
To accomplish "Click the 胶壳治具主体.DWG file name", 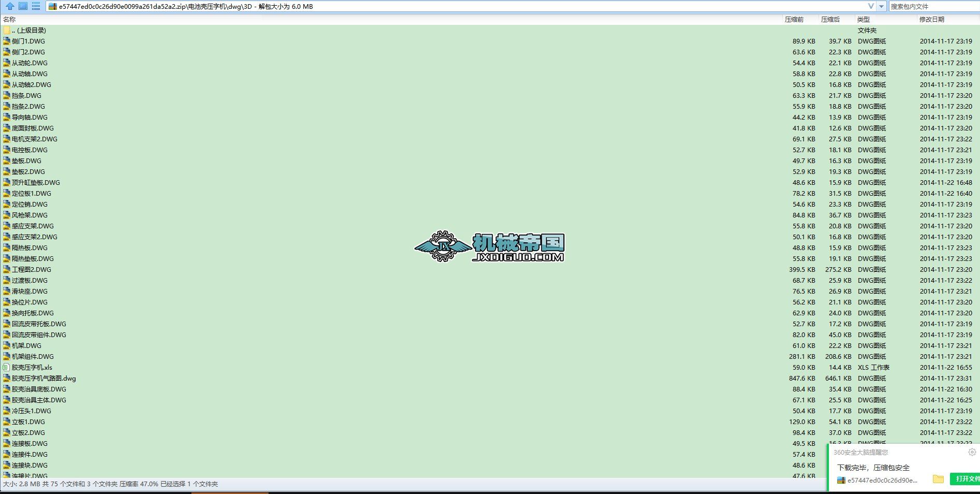I will point(39,400).
